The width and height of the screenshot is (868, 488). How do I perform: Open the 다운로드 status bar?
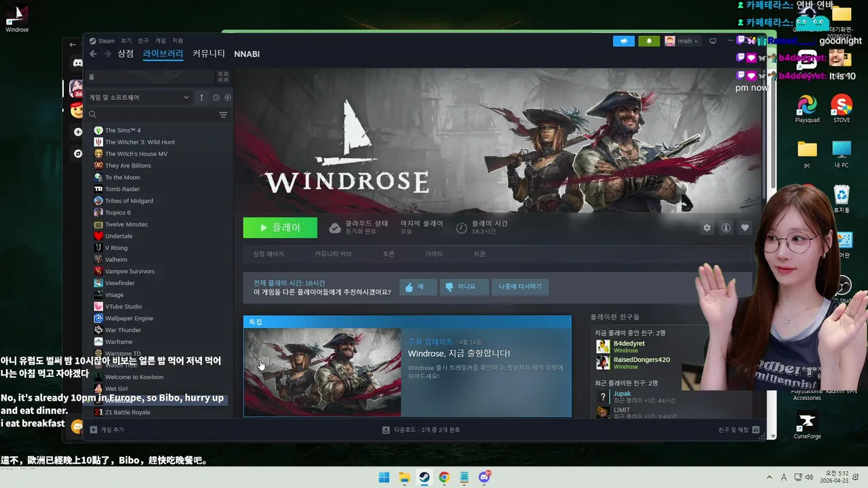(421, 430)
